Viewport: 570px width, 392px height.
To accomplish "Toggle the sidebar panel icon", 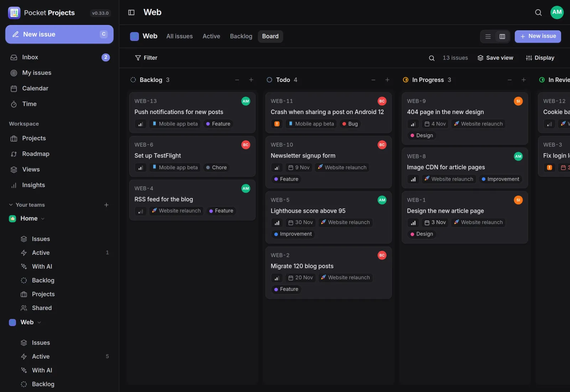I will click(x=131, y=12).
